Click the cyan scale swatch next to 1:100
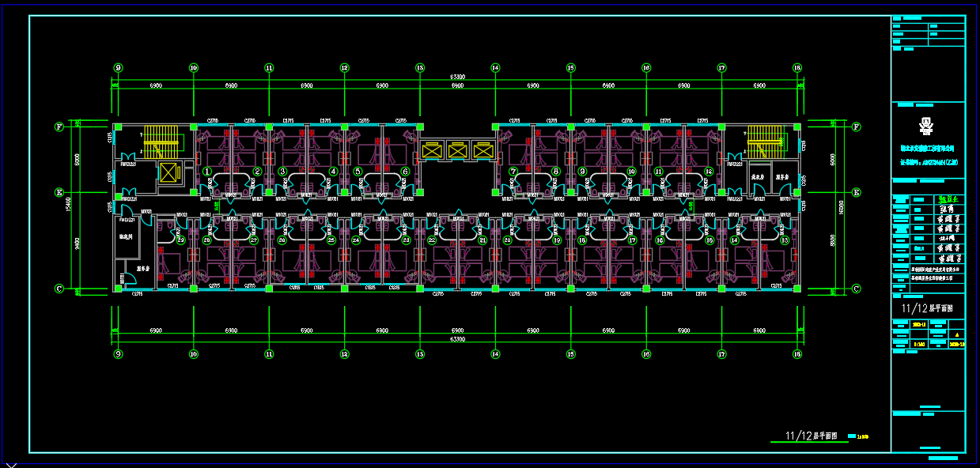The height and width of the screenshot is (468, 980). [x=852, y=436]
